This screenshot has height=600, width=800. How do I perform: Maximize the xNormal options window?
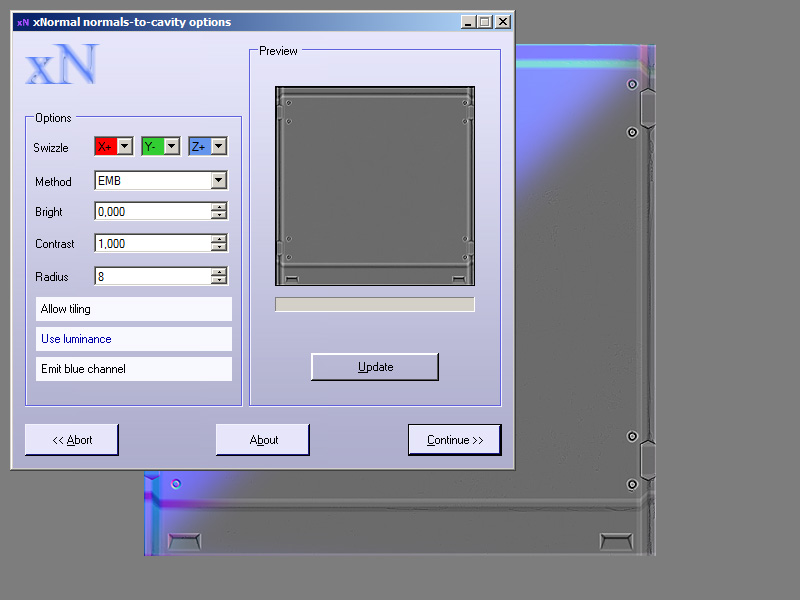click(x=485, y=22)
